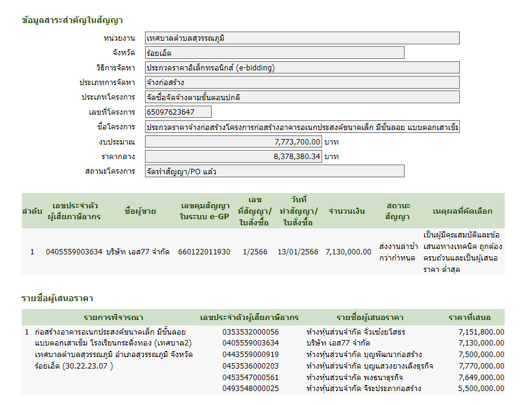532x405 pixels.
Task: Select the เหตุผลที่คัดเลือก column header
Action: [462, 211]
